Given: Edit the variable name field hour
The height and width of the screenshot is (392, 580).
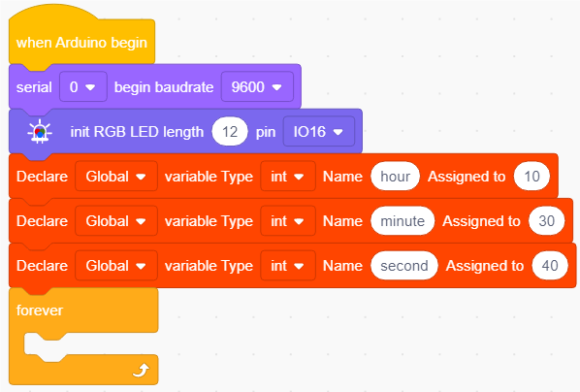Looking at the screenshot, I should pos(395,177).
